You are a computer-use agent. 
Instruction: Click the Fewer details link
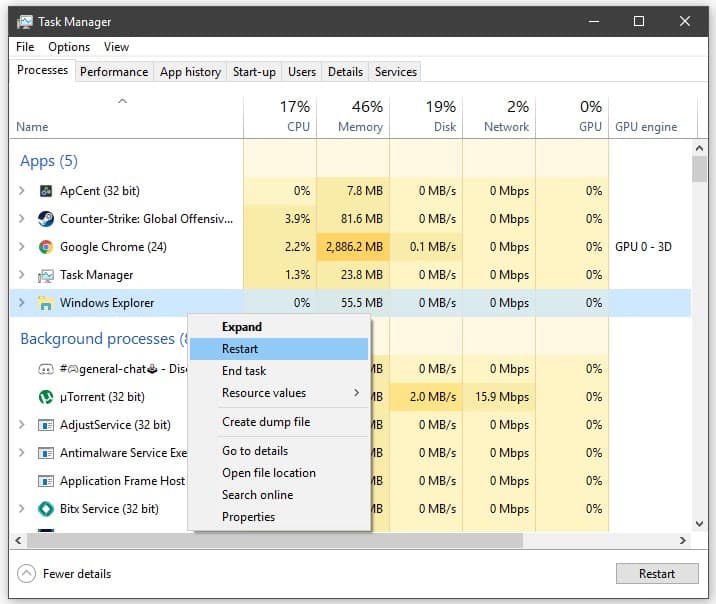point(77,574)
